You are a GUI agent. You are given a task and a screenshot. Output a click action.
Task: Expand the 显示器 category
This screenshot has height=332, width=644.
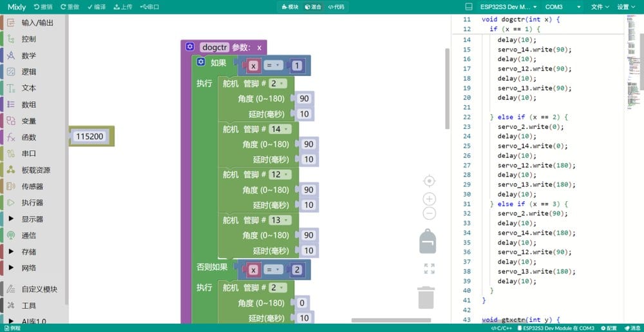pos(33,219)
